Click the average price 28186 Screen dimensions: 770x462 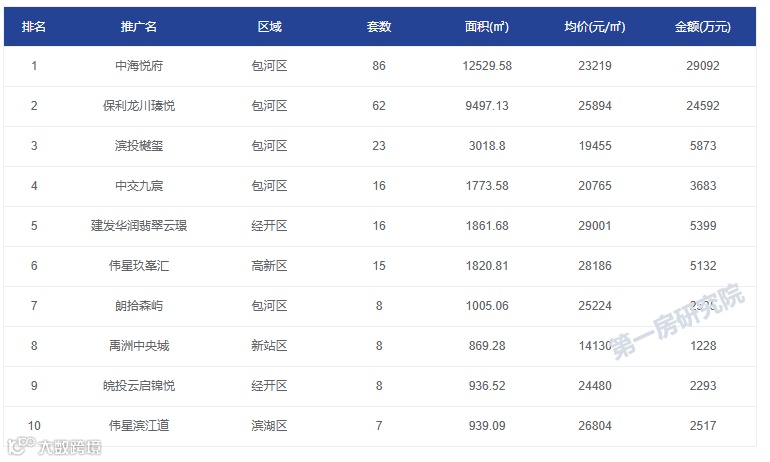tap(595, 266)
